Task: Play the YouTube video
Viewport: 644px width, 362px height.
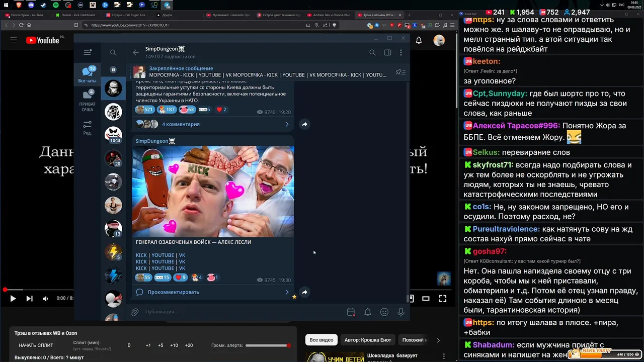Action: pyautogui.click(x=13, y=299)
